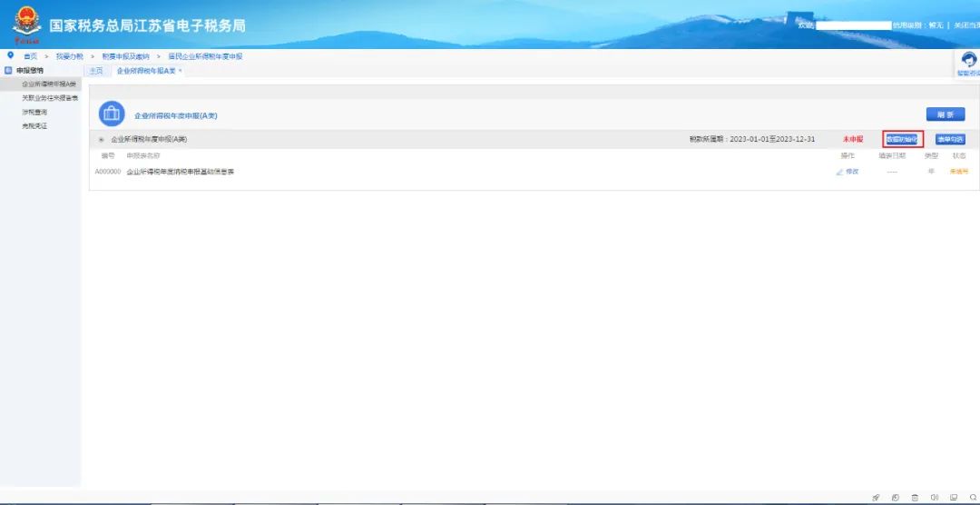Viewport: 980px width, 505px height.
Task: Click the 申报缴纳 sidebar section icon
Action: [x=9, y=71]
